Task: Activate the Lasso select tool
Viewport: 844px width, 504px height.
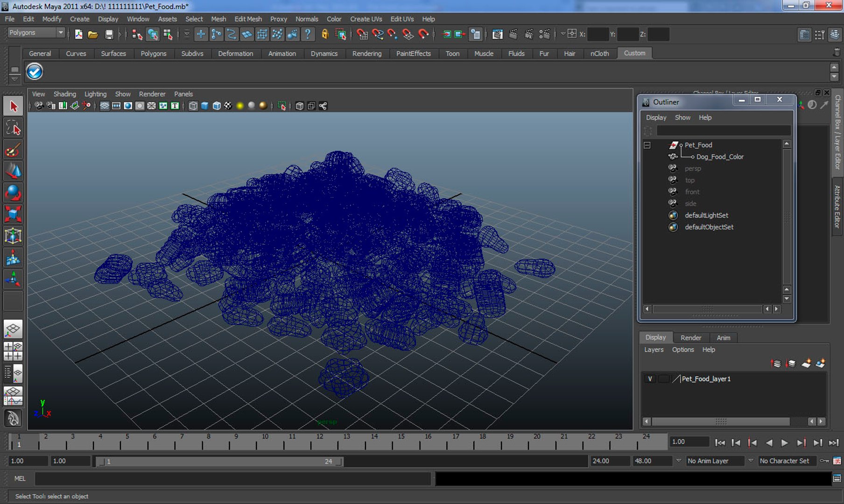Action: point(13,128)
